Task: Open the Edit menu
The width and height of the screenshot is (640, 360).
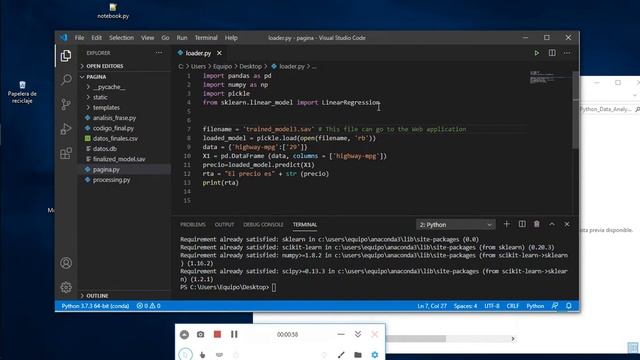Action: click(96, 38)
